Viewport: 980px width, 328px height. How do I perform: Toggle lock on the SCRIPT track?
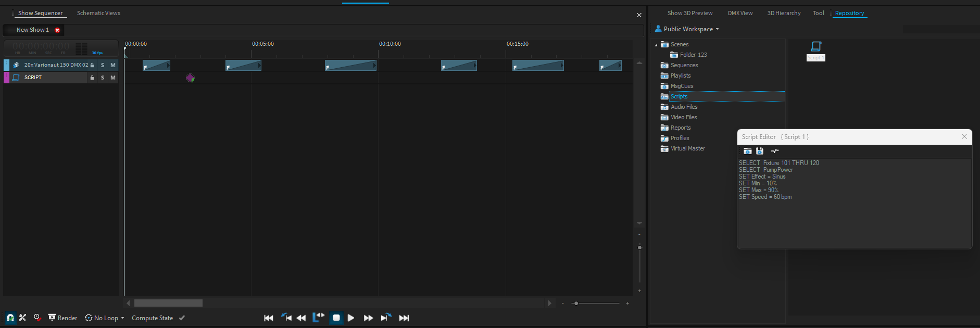pyautogui.click(x=92, y=78)
